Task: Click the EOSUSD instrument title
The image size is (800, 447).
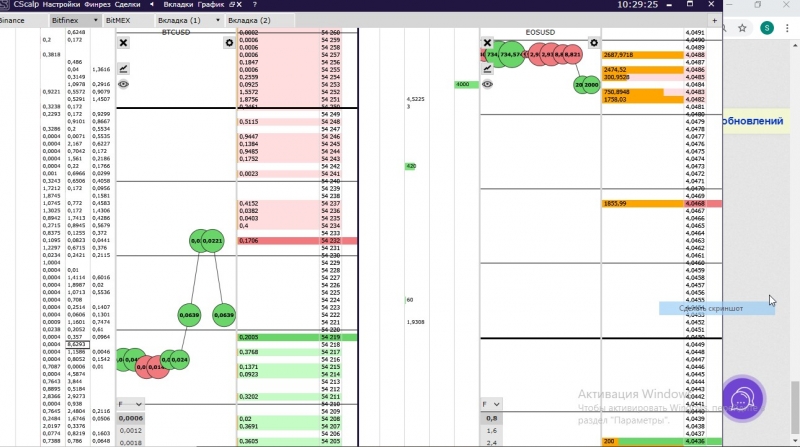Action: (x=540, y=32)
